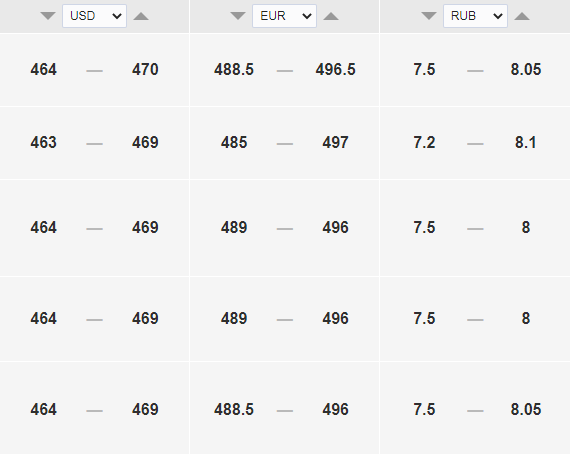The image size is (570, 454).
Task: Sort EUR column descending with down arrow
Action: click(238, 16)
